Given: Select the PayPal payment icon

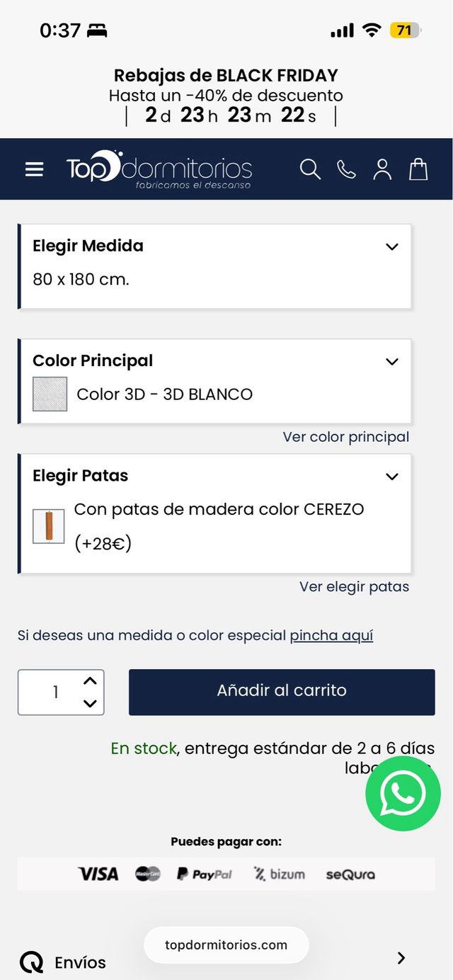Looking at the screenshot, I should pyautogui.click(x=204, y=874).
